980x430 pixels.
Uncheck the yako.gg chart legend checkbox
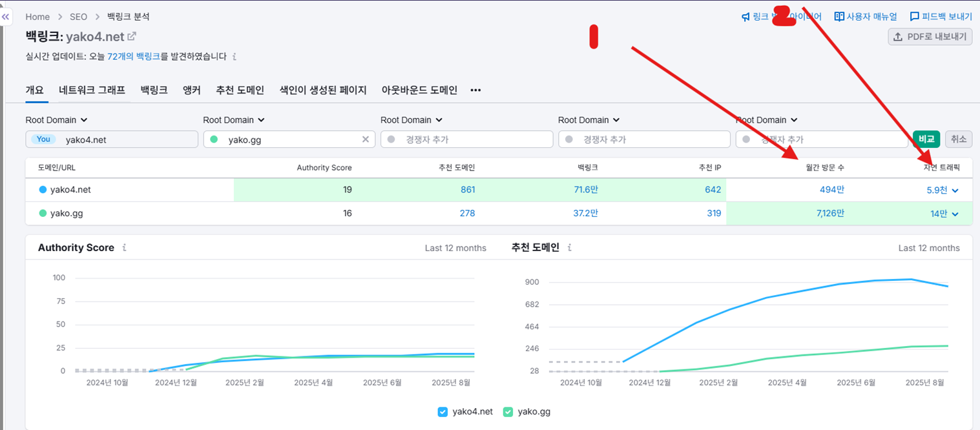click(x=508, y=411)
